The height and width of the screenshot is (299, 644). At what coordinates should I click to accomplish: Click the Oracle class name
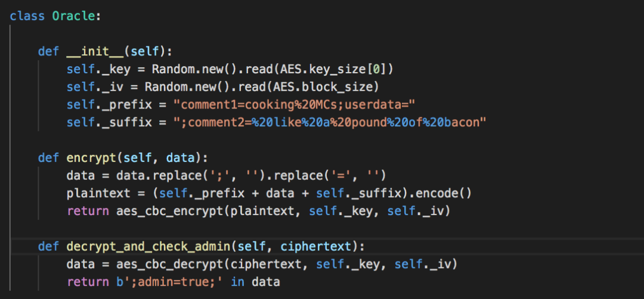[x=73, y=16]
